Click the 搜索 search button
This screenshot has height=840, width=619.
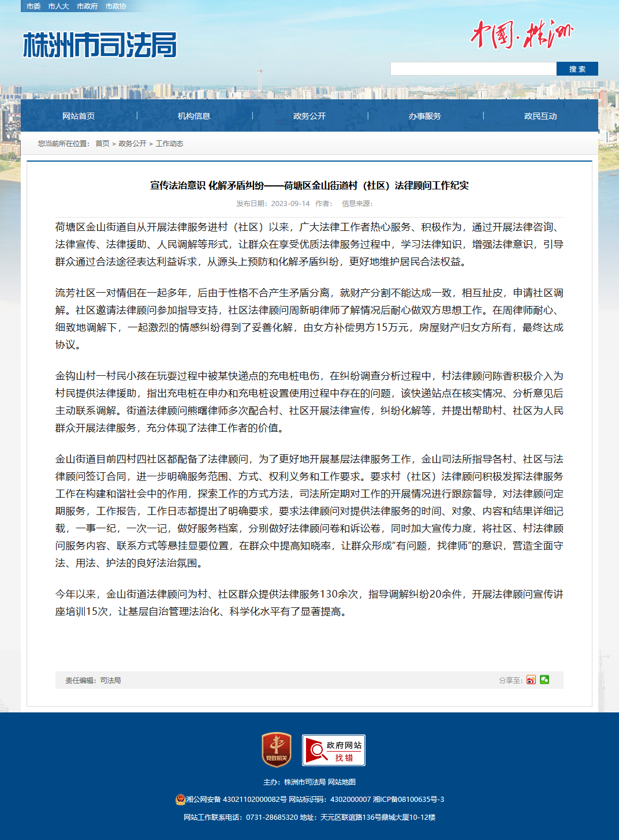click(x=577, y=69)
